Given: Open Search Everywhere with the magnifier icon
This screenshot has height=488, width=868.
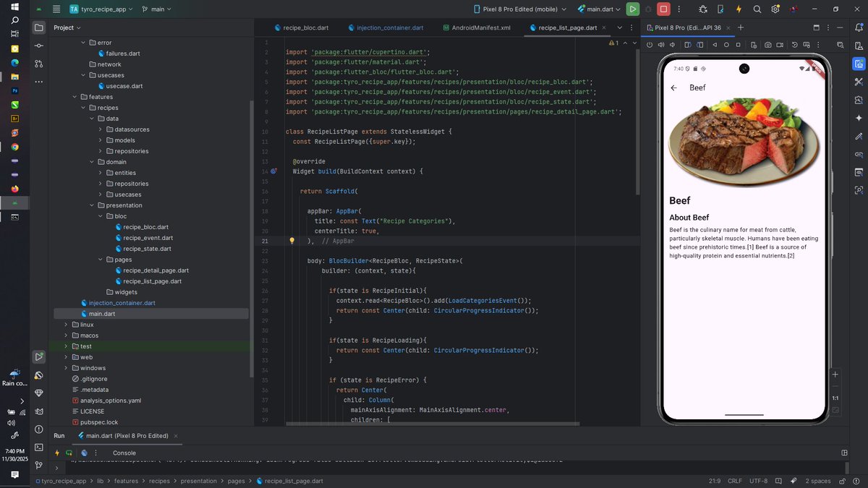Looking at the screenshot, I should pos(757,9).
